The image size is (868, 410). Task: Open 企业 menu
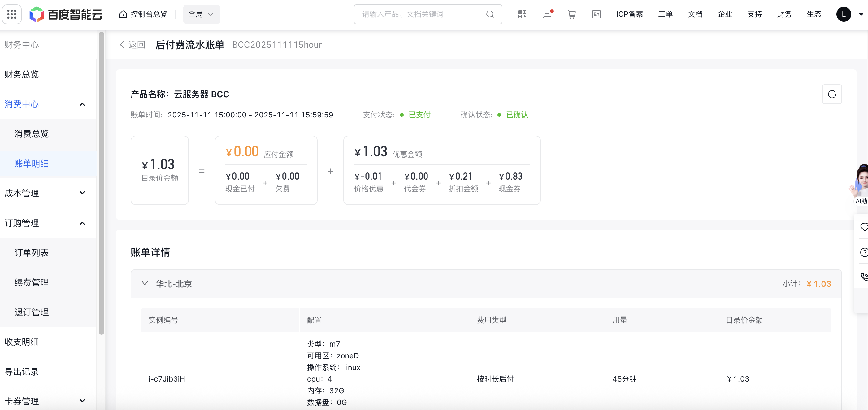point(725,14)
